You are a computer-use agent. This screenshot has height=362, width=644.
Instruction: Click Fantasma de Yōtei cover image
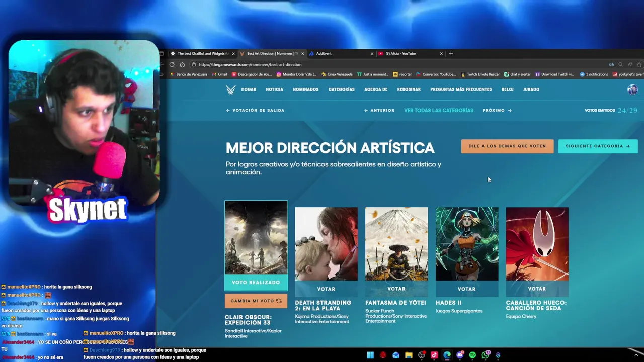(396, 244)
